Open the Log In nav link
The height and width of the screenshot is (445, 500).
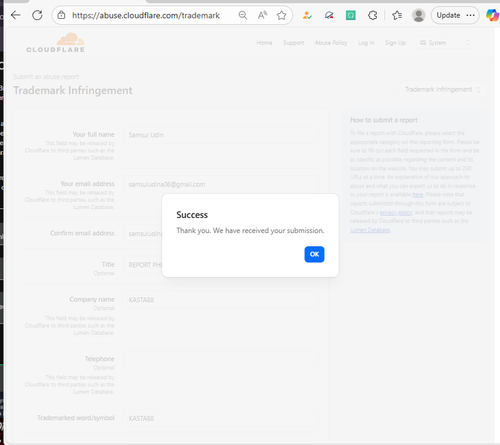tap(366, 43)
